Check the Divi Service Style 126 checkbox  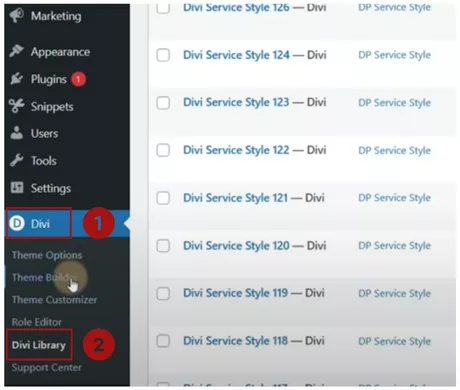(163, 8)
